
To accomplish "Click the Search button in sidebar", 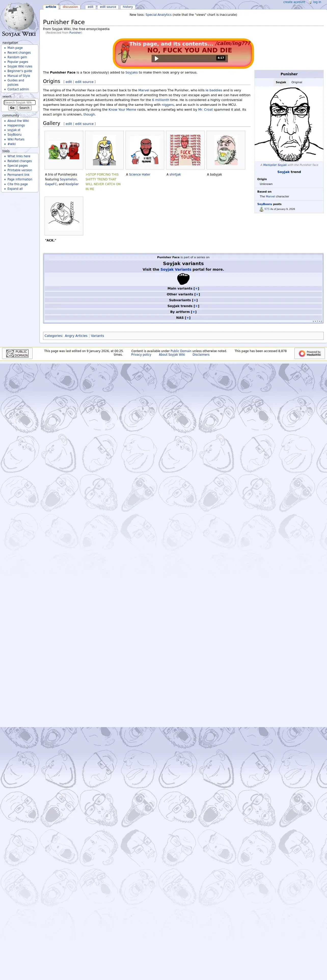I will point(24,108).
